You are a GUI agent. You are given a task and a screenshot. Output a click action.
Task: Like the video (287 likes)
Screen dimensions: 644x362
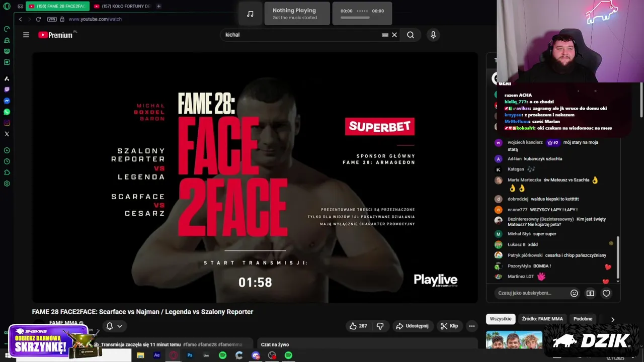point(358,326)
